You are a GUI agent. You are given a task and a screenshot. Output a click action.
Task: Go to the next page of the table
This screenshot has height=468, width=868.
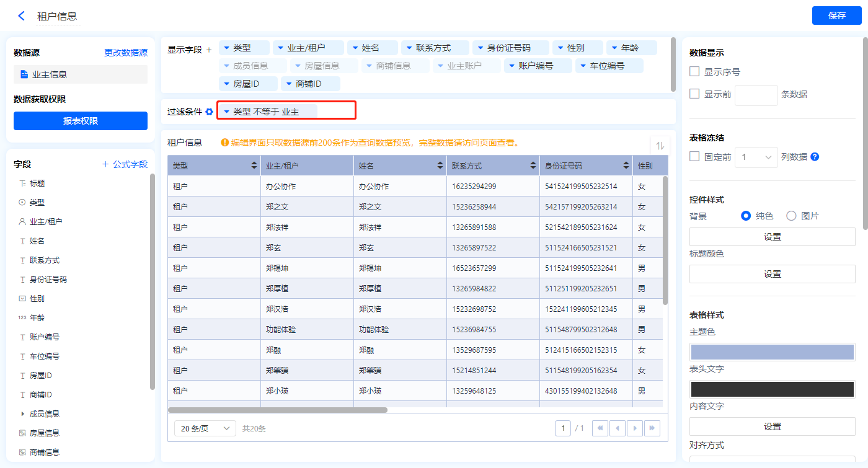pos(634,428)
